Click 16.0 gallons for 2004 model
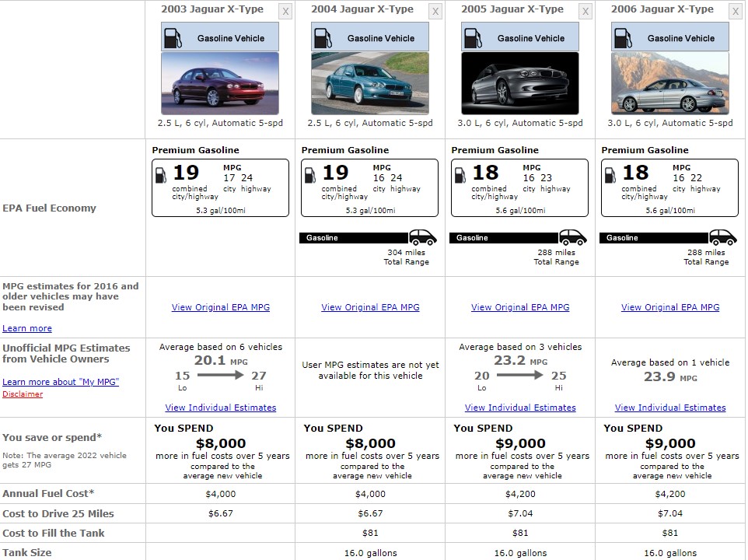748x560 pixels. [x=370, y=553]
